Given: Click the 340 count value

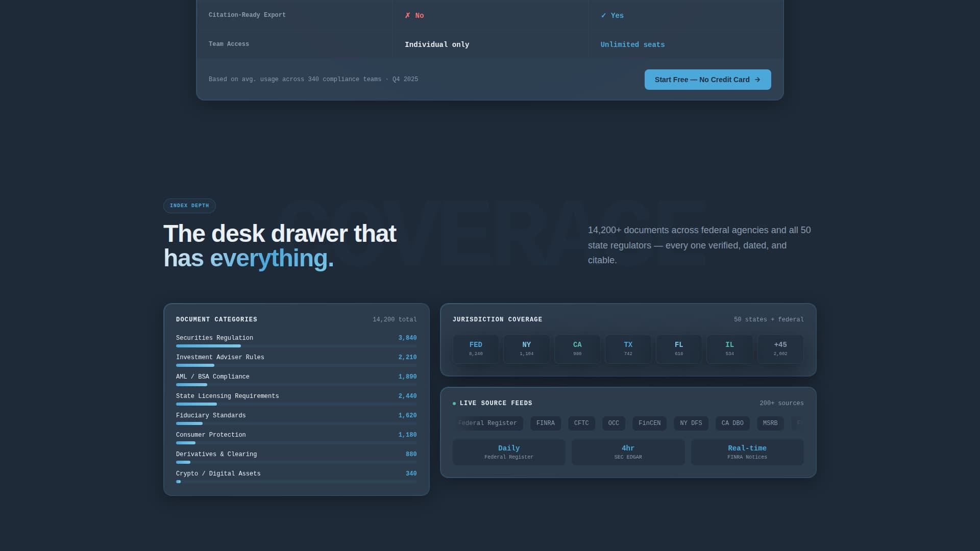Looking at the screenshot, I should pos(411,474).
